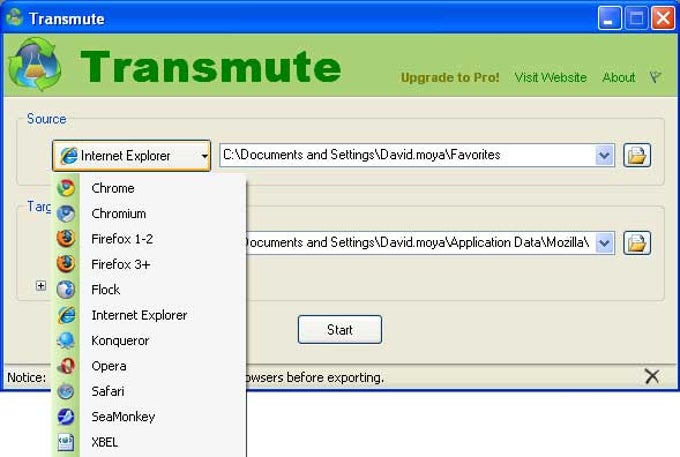Open the Upgrade to Pro! link
Viewport: 680px width, 457px height.
click(450, 78)
